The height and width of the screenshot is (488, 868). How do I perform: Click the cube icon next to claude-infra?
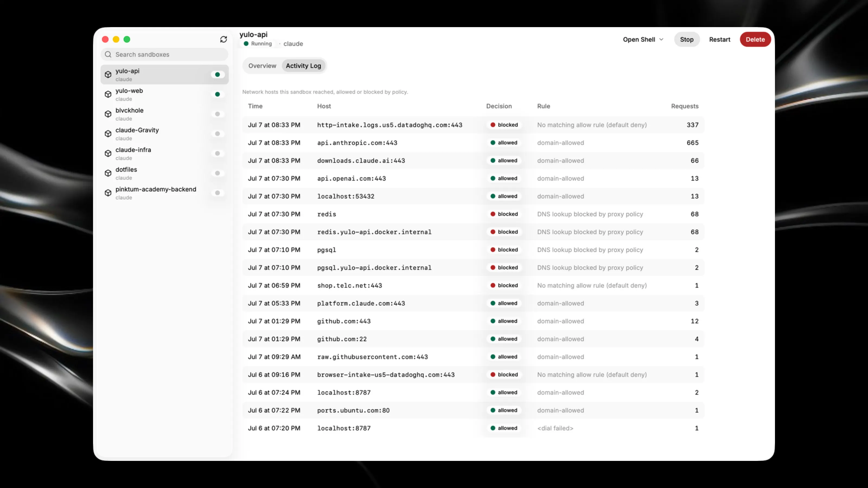pos(108,153)
